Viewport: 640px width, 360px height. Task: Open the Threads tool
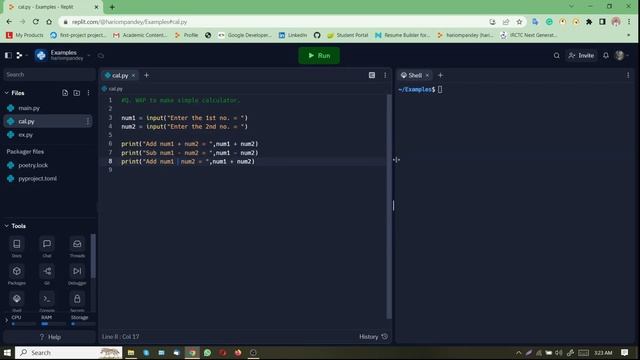pos(77,247)
